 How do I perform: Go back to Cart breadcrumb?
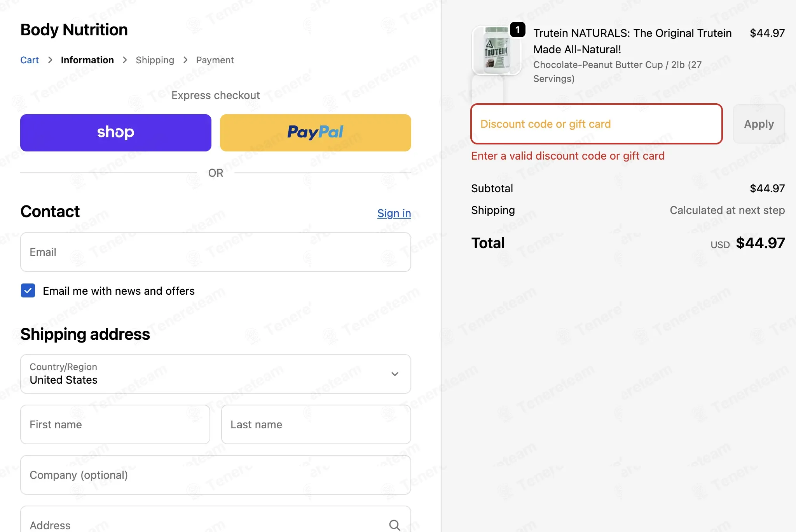click(30, 60)
